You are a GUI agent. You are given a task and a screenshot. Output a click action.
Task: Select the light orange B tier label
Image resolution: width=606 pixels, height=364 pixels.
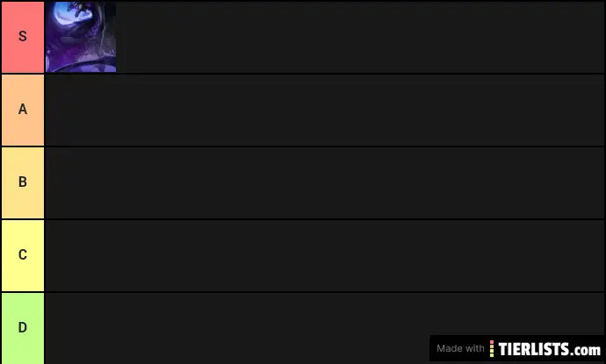pos(23,182)
